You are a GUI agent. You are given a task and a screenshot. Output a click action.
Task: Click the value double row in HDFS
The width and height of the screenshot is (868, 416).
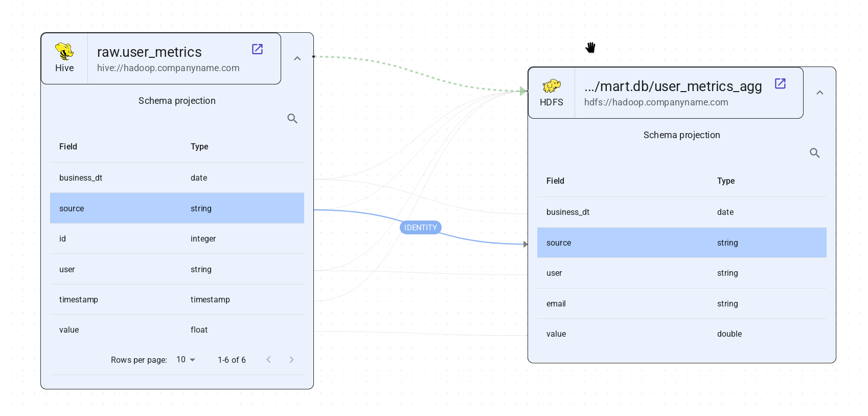(x=681, y=334)
